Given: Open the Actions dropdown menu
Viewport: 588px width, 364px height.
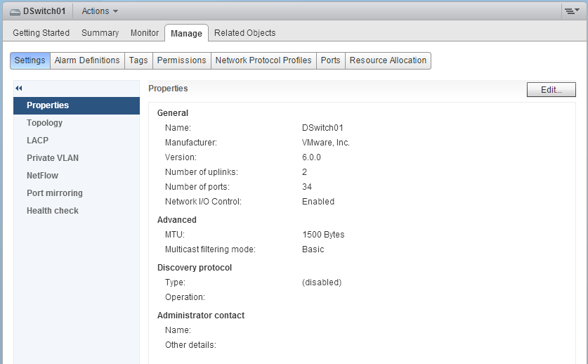Looking at the screenshot, I should point(100,11).
